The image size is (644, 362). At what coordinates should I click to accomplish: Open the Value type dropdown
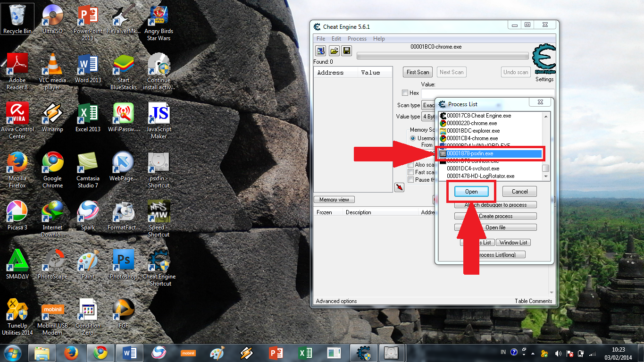(428, 117)
